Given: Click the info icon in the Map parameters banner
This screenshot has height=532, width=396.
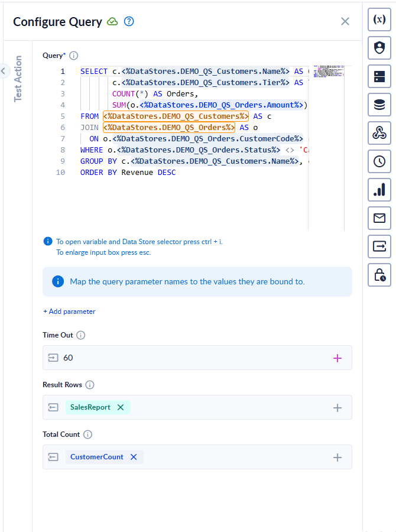Looking at the screenshot, I should [58, 281].
